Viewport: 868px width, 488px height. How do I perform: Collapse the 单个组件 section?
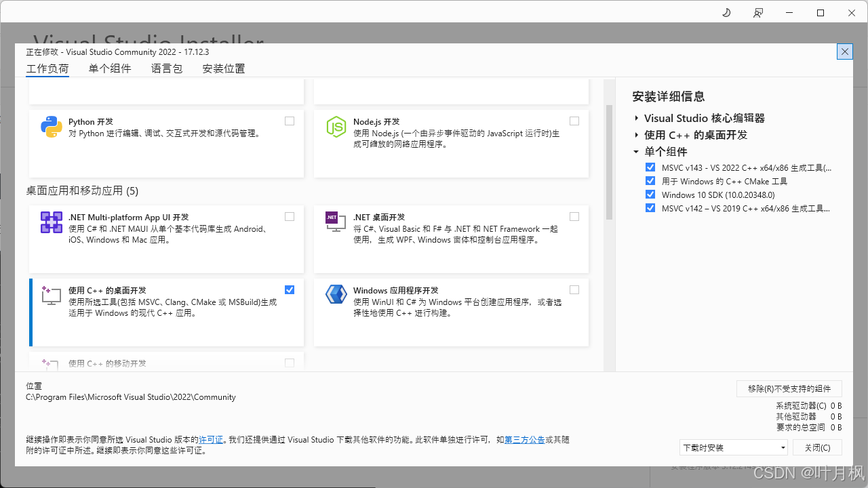point(637,152)
